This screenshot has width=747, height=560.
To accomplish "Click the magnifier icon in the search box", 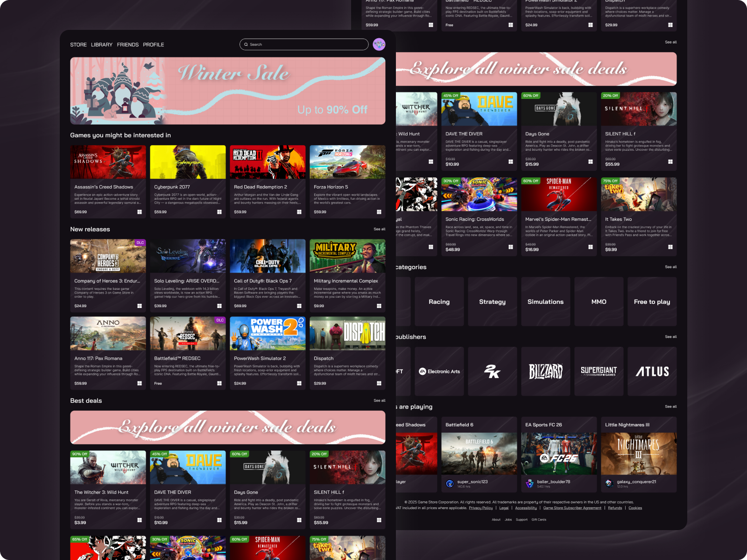I will pyautogui.click(x=246, y=44).
